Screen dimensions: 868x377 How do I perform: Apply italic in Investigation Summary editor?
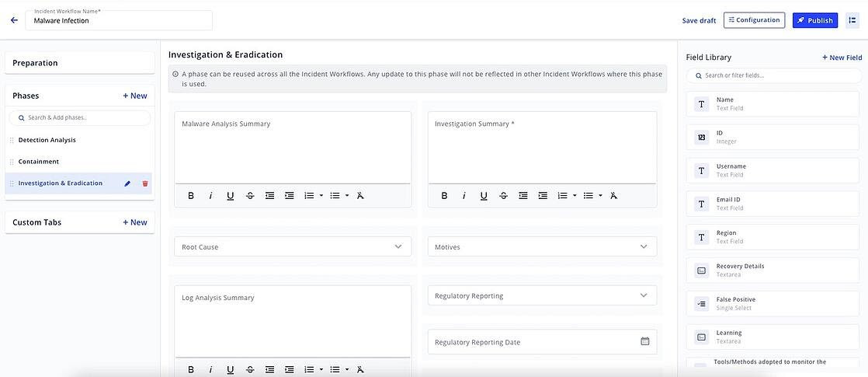click(464, 196)
